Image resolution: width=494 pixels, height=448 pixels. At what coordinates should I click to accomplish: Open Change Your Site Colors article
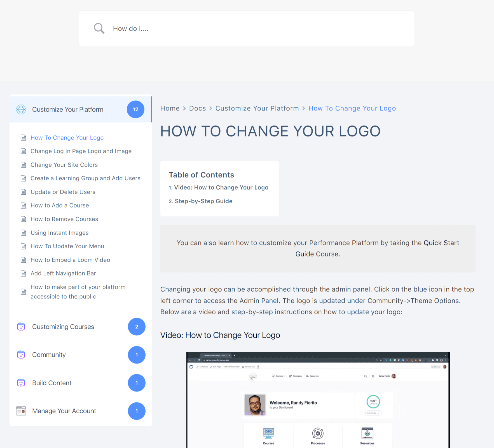(64, 165)
